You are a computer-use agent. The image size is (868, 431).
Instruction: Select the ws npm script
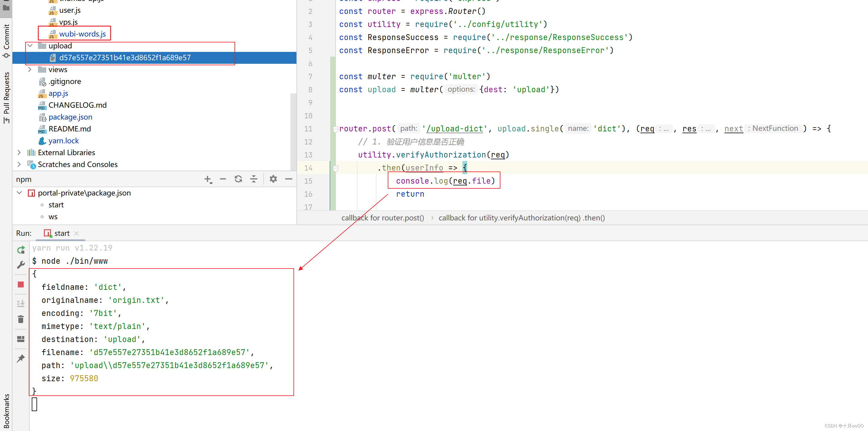pos(53,217)
